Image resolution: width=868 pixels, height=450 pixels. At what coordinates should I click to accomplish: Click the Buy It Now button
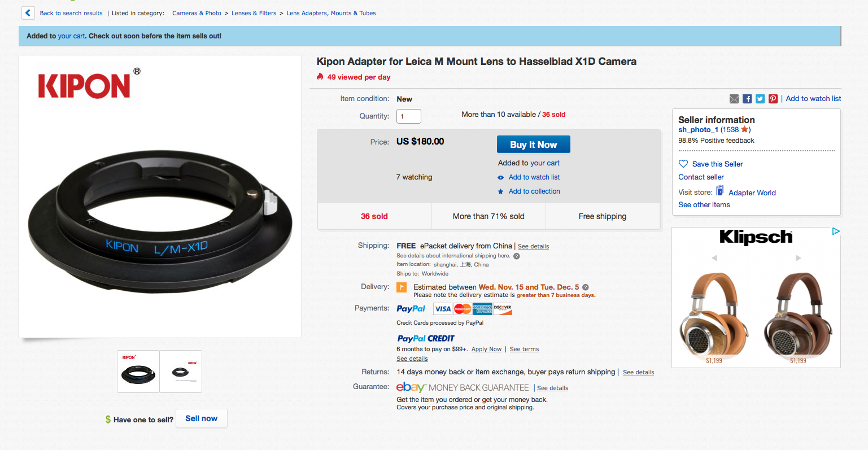pyautogui.click(x=534, y=145)
